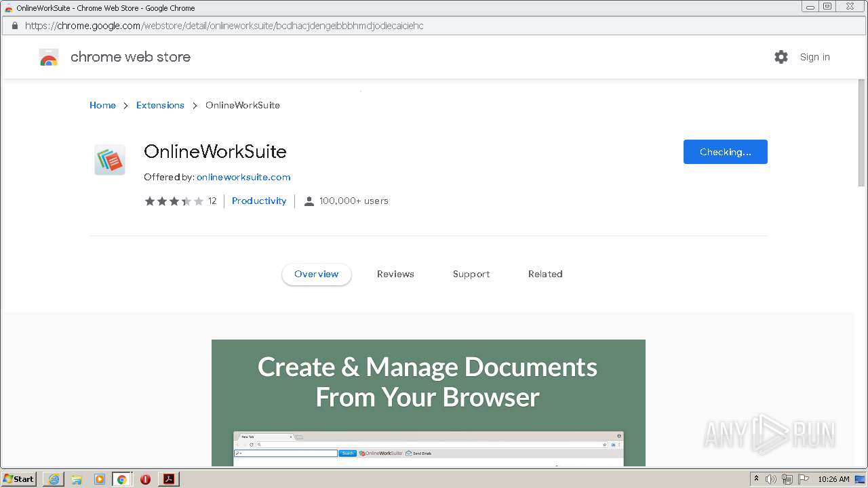The width and height of the screenshot is (868, 488).
Task: Click the OnlineWorkSuite breadcrumb text
Action: (x=243, y=105)
